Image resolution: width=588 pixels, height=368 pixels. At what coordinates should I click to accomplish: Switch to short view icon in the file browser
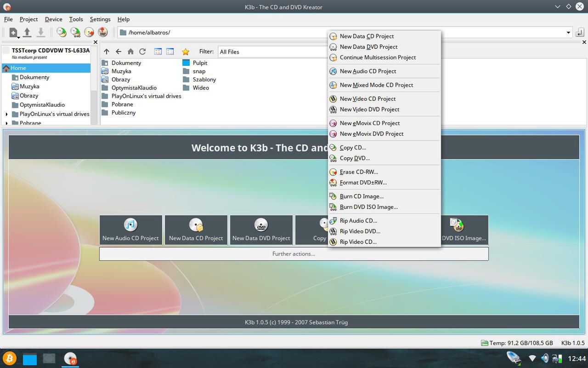click(158, 52)
